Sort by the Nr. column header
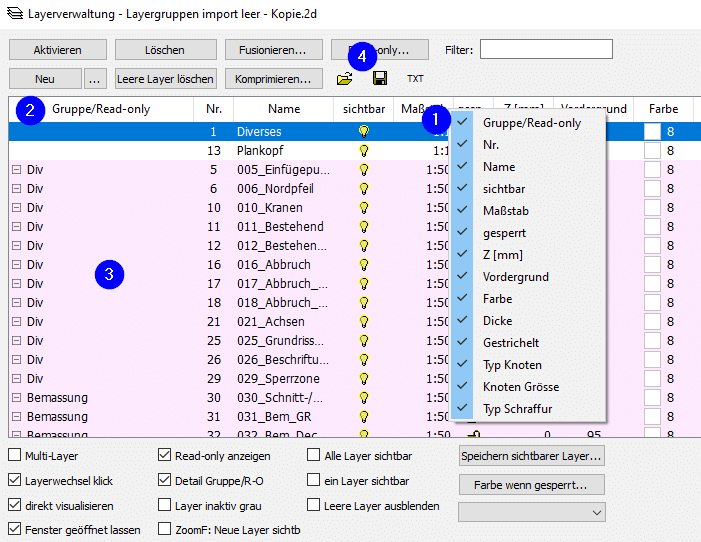Viewport: 701px width, 542px height. tap(214, 109)
